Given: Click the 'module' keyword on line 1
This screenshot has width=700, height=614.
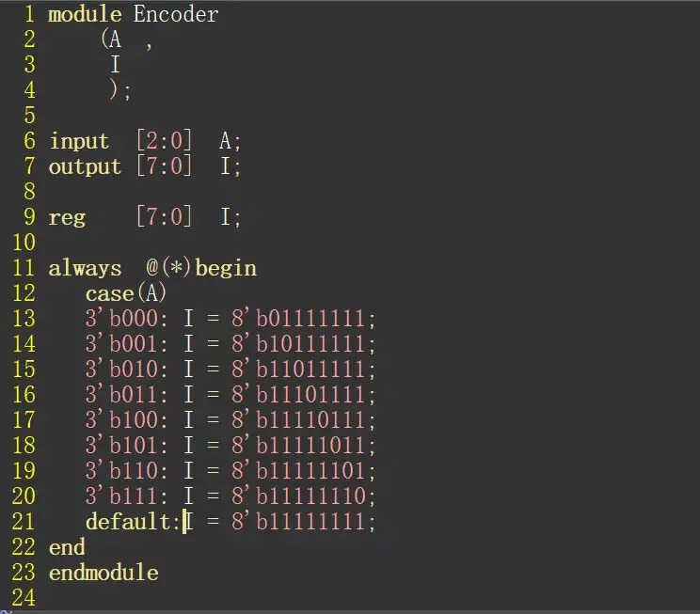Looking at the screenshot, I should pos(85,14).
